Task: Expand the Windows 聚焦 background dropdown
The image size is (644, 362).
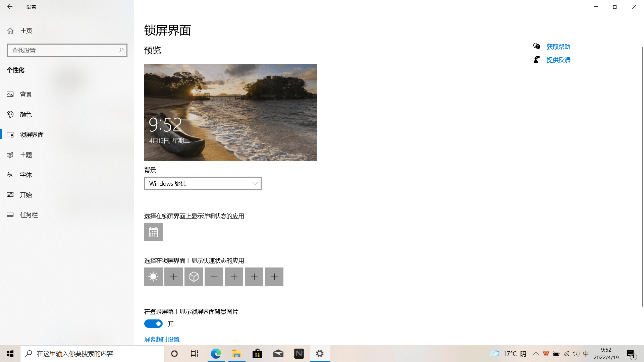Action: [203, 183]
